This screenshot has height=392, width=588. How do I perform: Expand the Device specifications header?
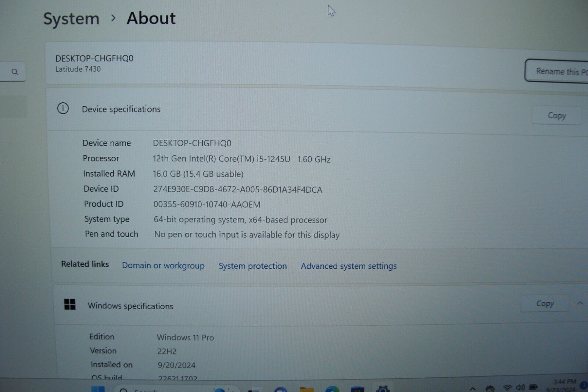point(121,109)
